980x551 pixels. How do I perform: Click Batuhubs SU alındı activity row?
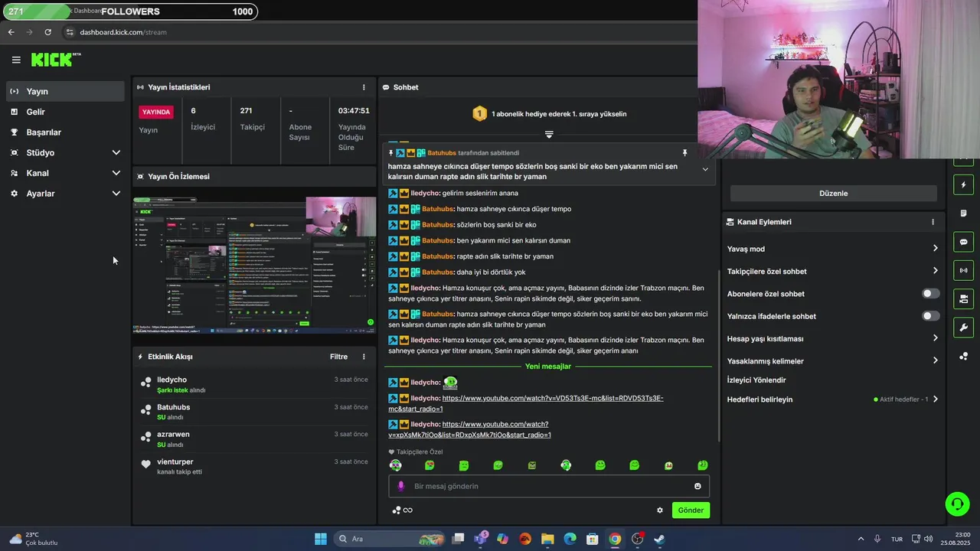253,412
